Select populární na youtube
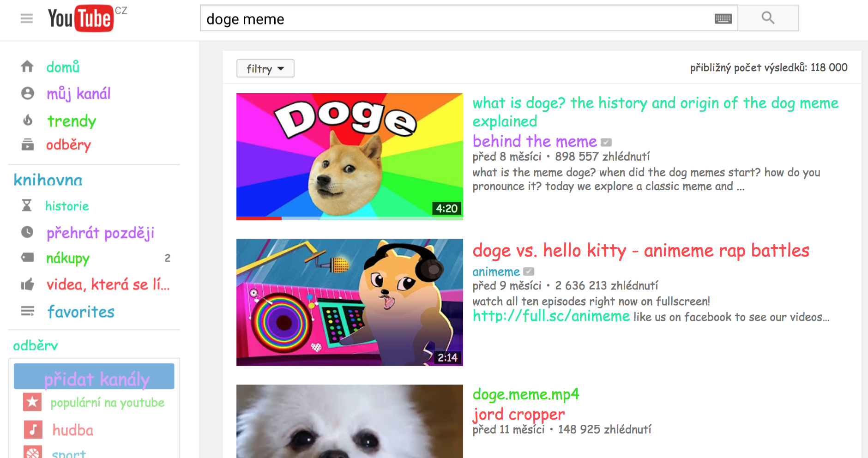Image resolution: width=868 pixels, height=458 pixels. 107,402
